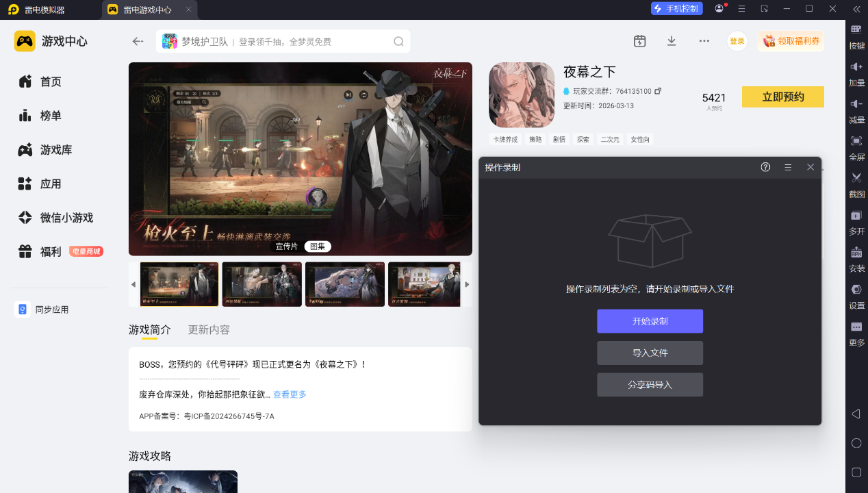Click the 电量商城 badge
This screenshot has width=868, height=493.
(86, 251)
